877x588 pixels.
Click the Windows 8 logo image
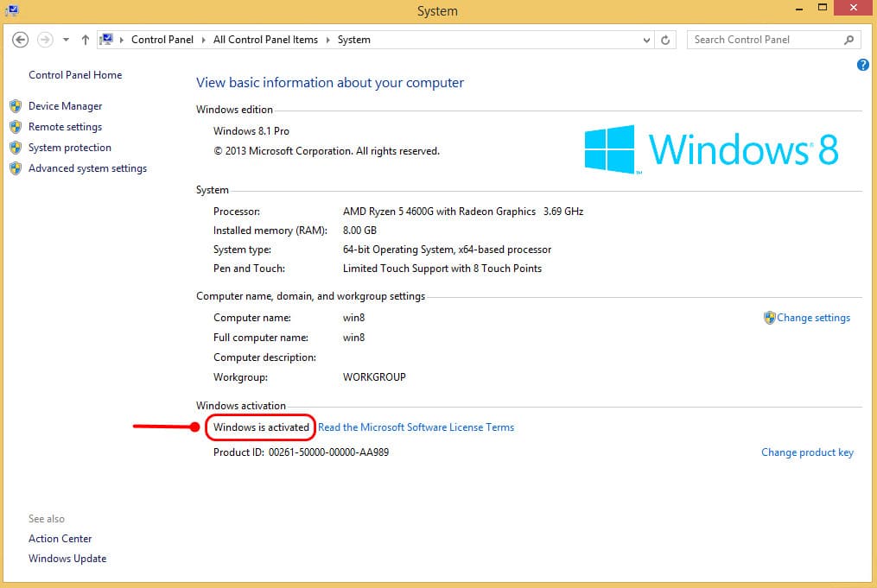(x=711, y=149)
